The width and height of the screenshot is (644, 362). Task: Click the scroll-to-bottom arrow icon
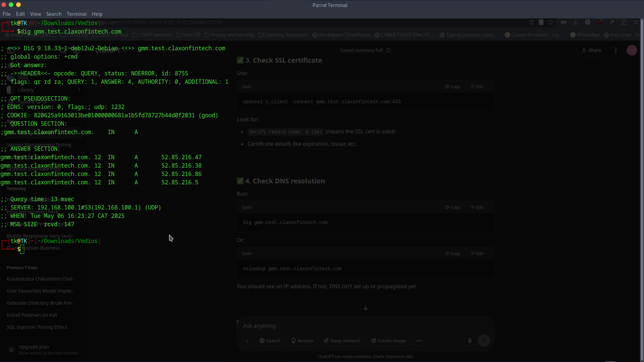point(365,308)
